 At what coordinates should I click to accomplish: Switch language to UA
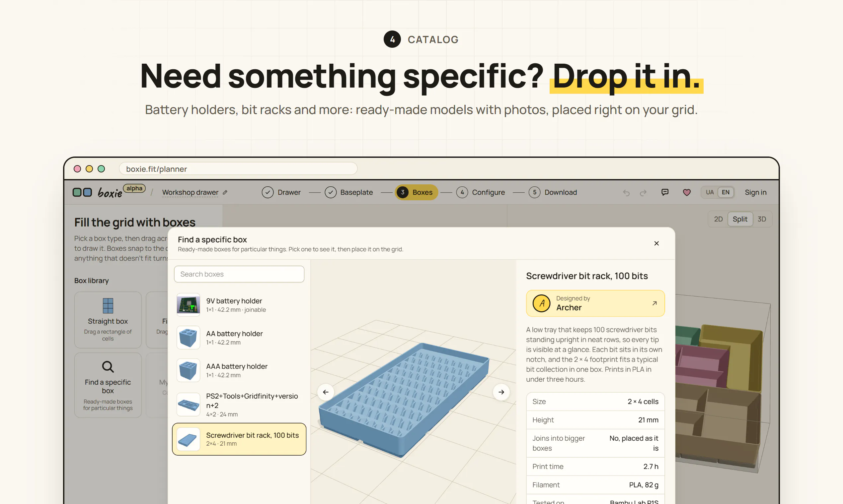(709, 192)
